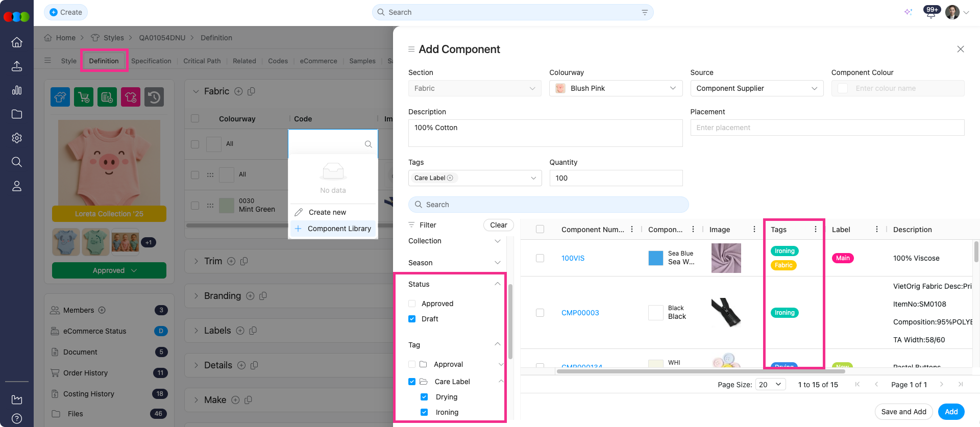Uncheck the Ironing tag checkbox
The image size is (980, 427).
pyautogui.click(x=424, y=412)
